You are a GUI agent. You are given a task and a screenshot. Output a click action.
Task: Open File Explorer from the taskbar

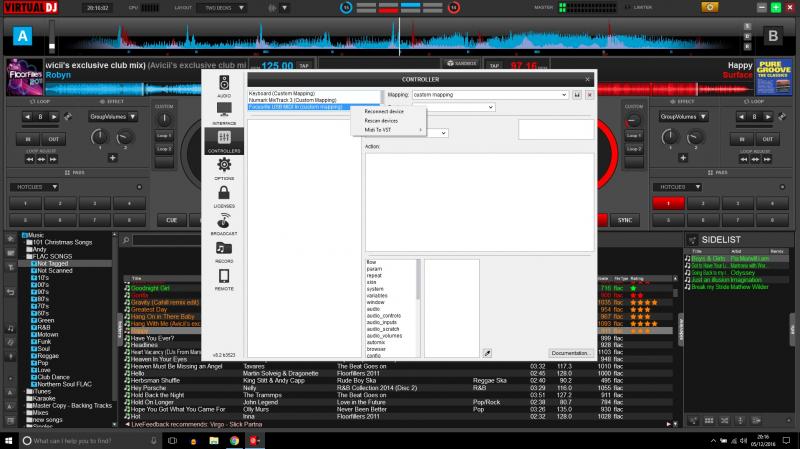[214, 440]
